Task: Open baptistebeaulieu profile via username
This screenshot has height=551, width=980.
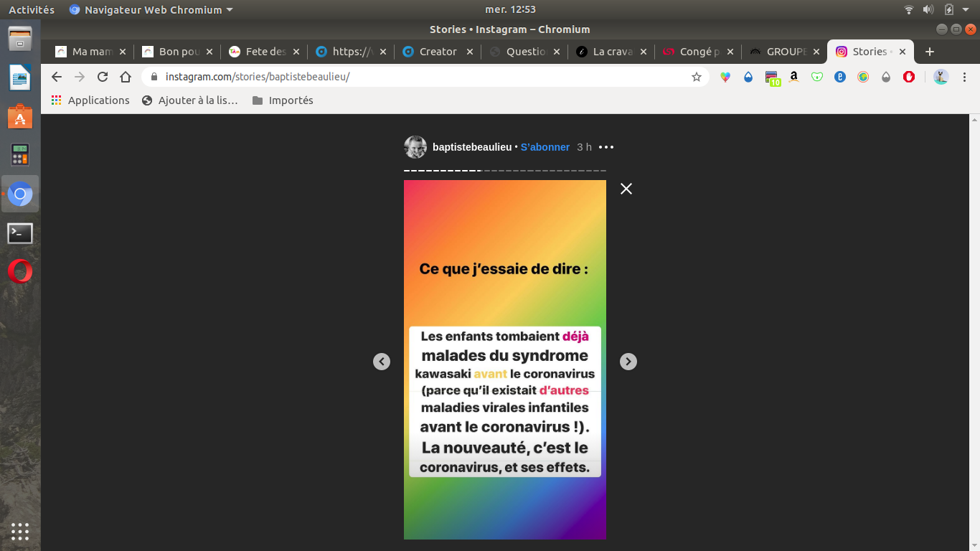Action: [x=471, y=147]
